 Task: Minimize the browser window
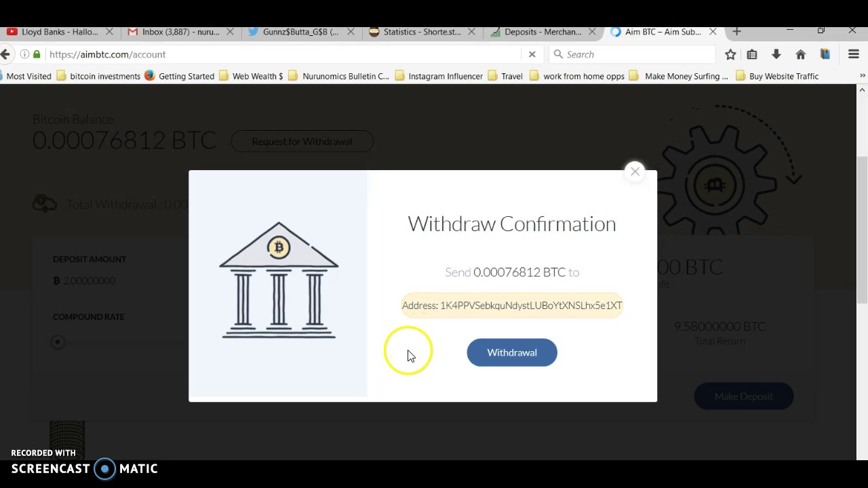tap(790, 31)
